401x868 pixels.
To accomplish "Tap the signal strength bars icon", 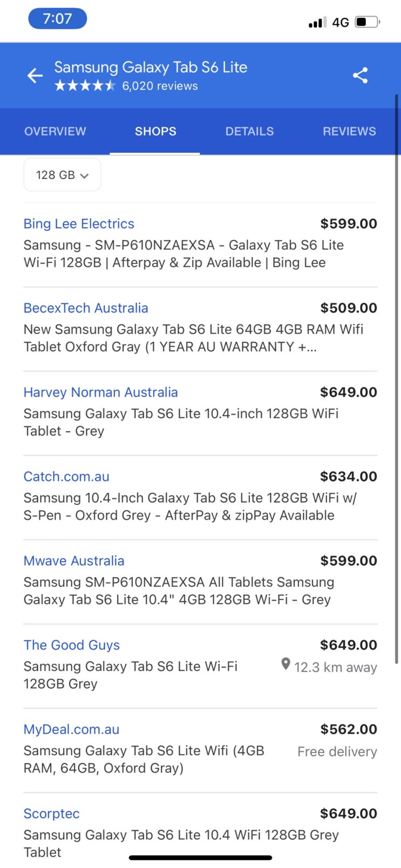I will click(317, 23).
